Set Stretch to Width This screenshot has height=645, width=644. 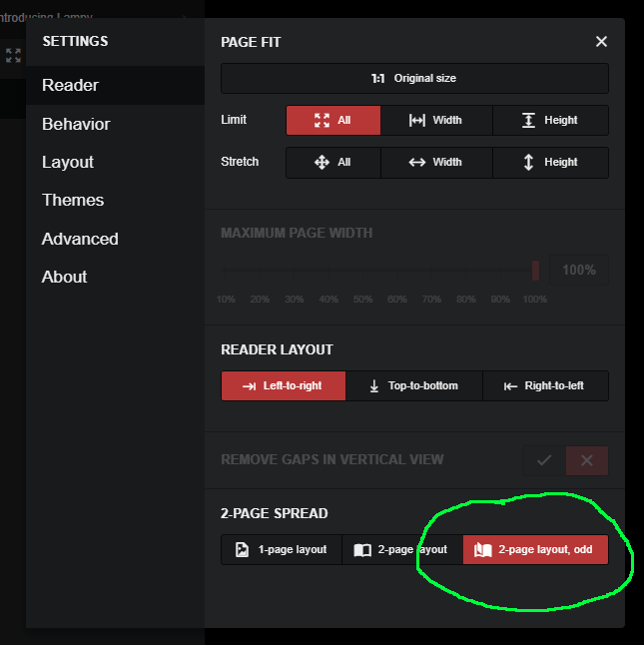(x=436, y=162)
